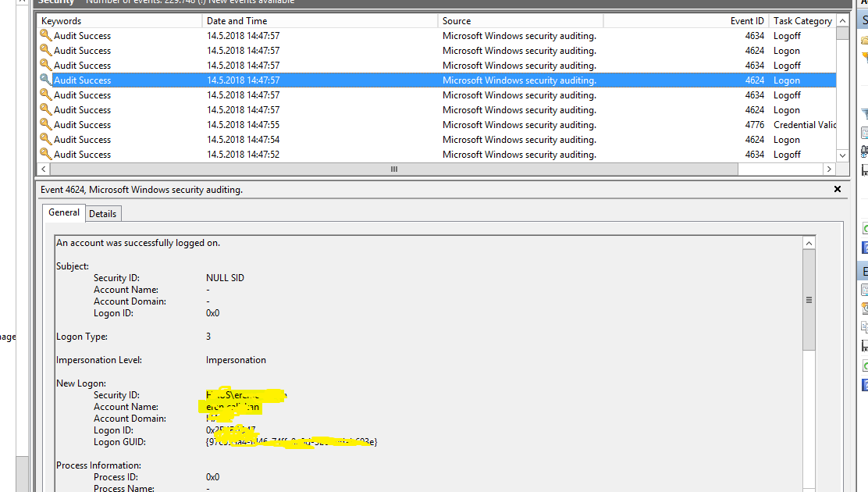Click the event description's scroll up arrow
This screenshot has height=492, width=868.
coord(809,244)
